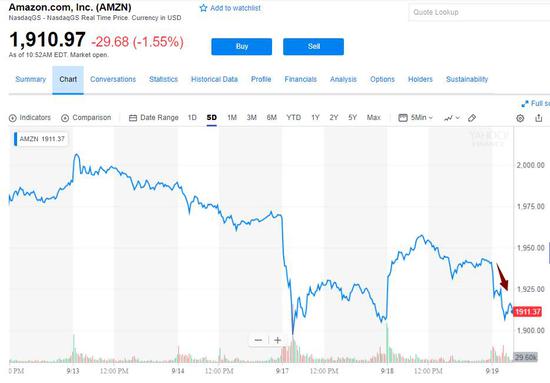Open the Financials tab

coord(301,79)
